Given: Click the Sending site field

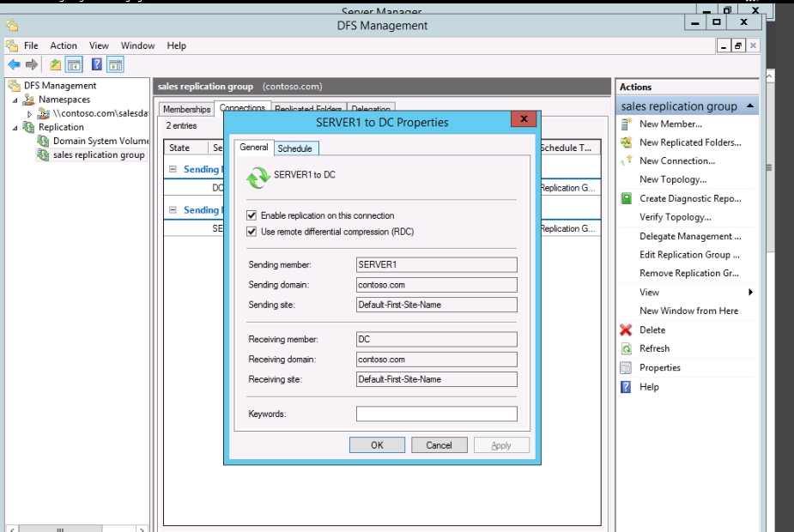Looking at the screenshot, I should click(437, 305).
